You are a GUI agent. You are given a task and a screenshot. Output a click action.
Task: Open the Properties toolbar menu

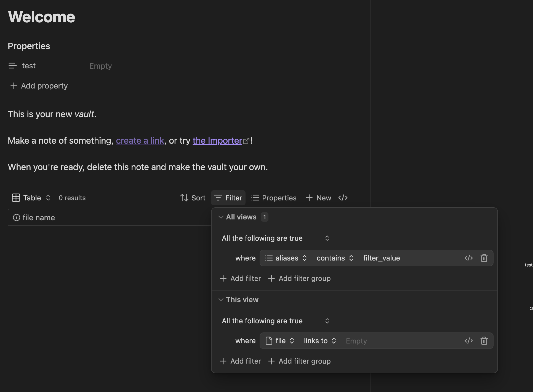tap(273, 198)
